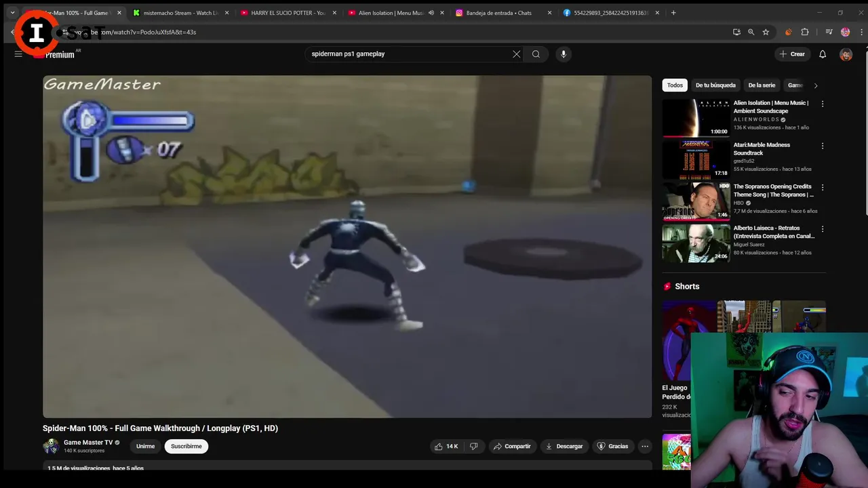Open the tab search dropdown arrow
The image size is (868, 488).
point(12,13)
